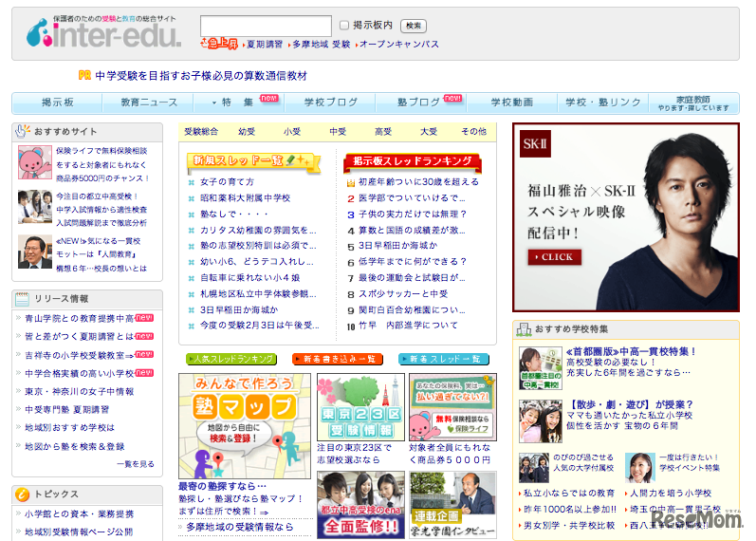Click the 学校イベント特集 woman thumbnail
Image resolution: width=756 pixels, height=541 pixels.
pyautogui.click(x=640, y=468)
